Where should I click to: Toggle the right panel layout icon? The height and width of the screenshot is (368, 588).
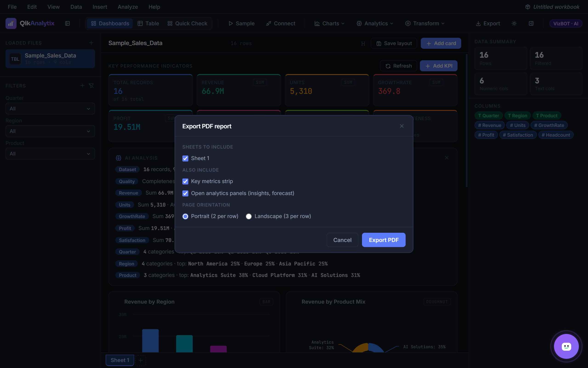(x=531, y=23)
